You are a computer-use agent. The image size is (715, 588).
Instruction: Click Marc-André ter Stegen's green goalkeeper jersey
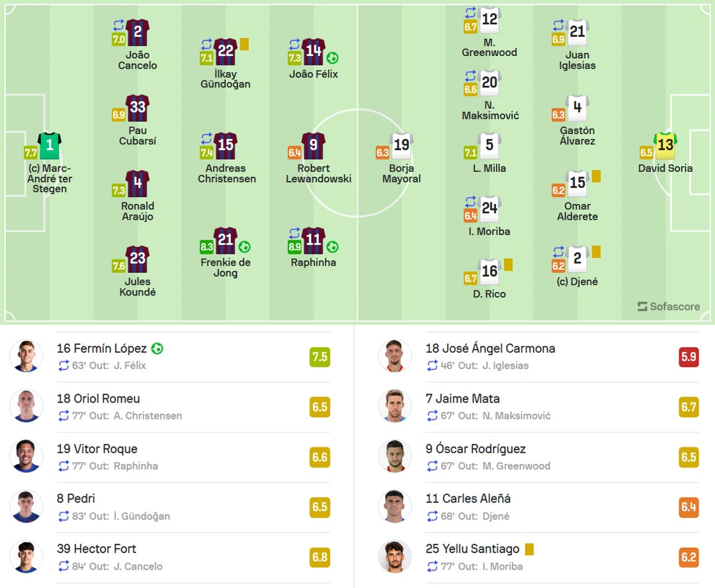(49, 145)
